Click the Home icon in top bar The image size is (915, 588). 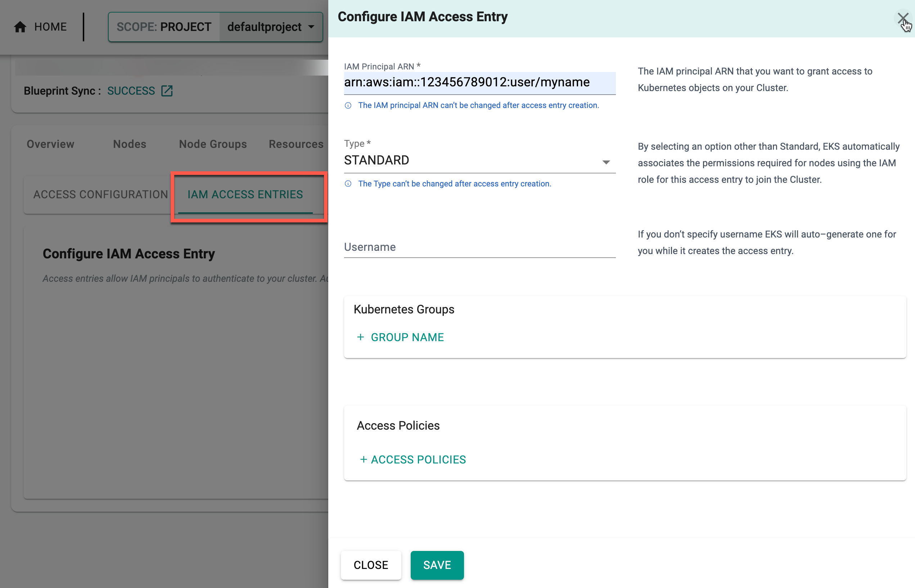pyautogui.click(x=20, y=27)
